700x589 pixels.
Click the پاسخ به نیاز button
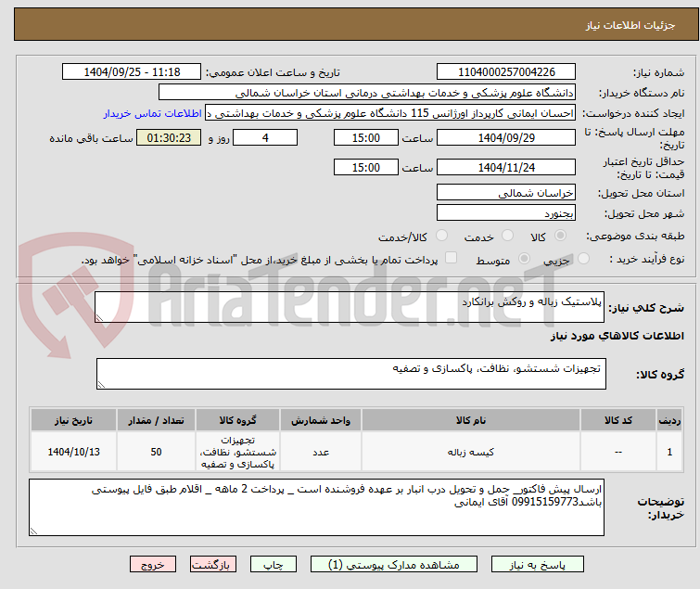coord(538,565)
